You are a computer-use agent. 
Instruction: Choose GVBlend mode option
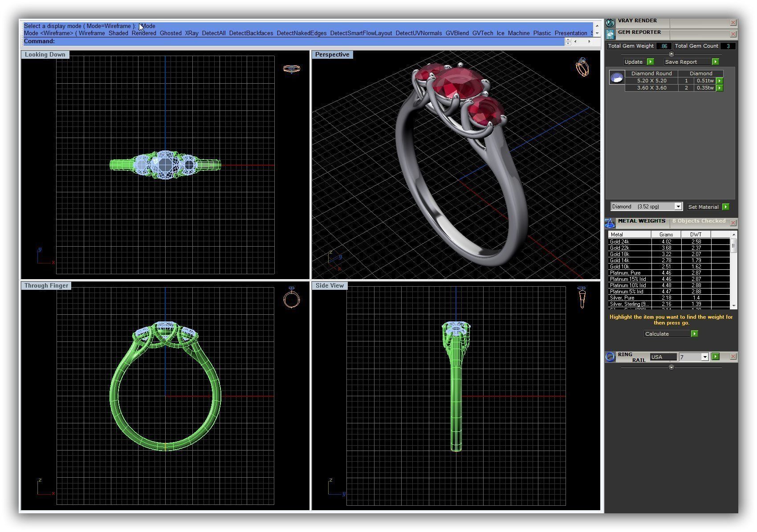point(457,33)
